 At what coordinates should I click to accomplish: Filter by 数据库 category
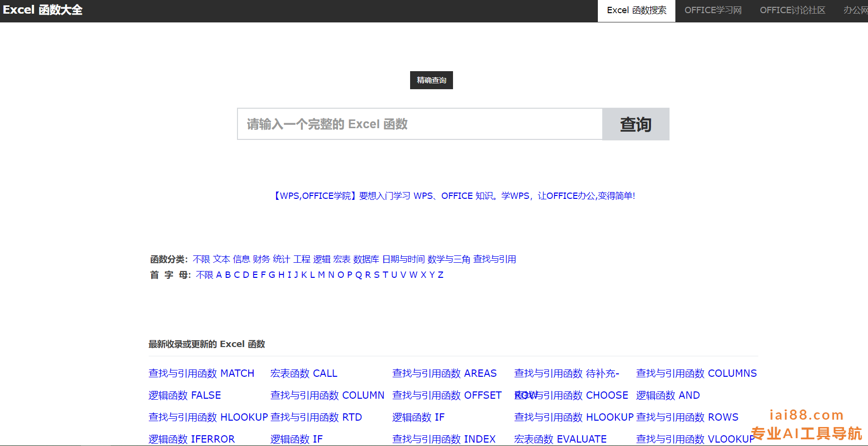(x=366, y=259)
